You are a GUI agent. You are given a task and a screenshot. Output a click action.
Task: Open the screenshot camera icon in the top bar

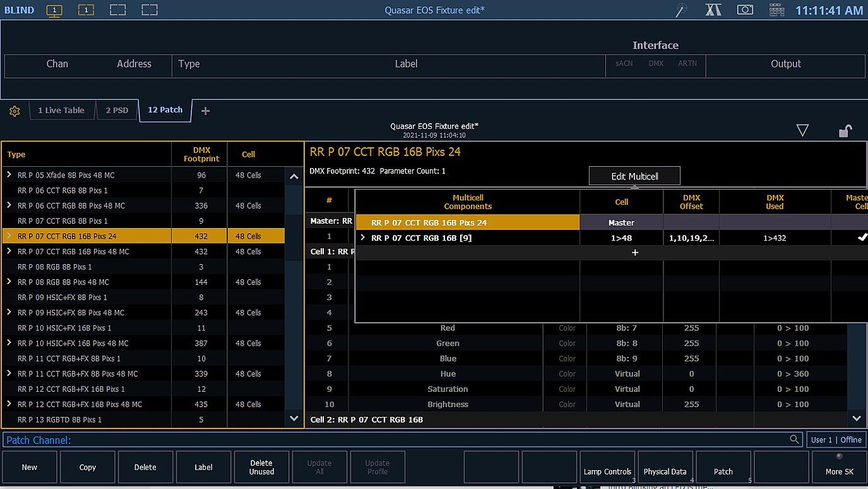745,9
